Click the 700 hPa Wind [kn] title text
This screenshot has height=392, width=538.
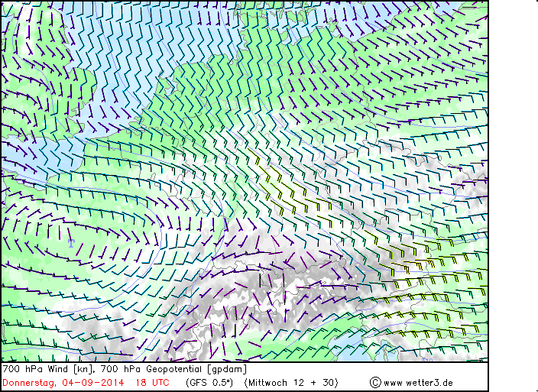[50, 369]
